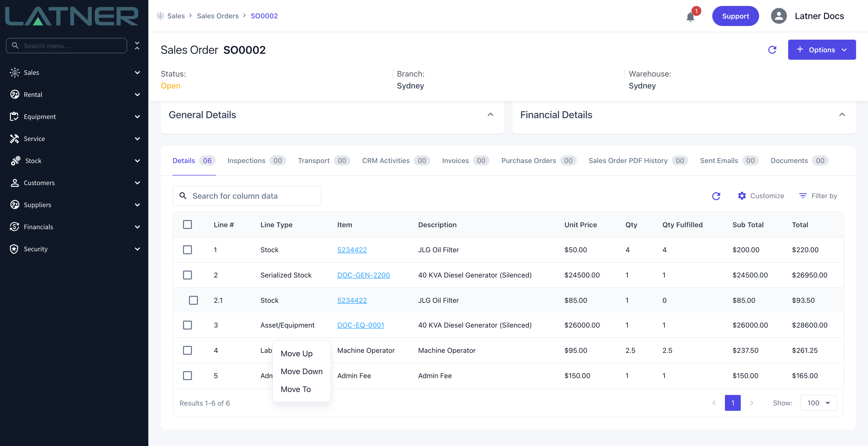Click the Rental sidebar icon
Screen dimensions: 868x446
click(14, 95)
